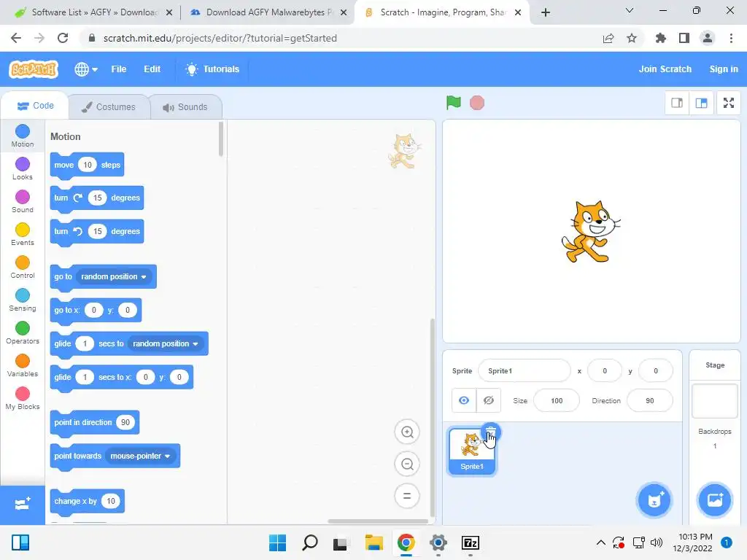Click Sign in link
Viewport: 747px width, 560px height.
(723, 69)
